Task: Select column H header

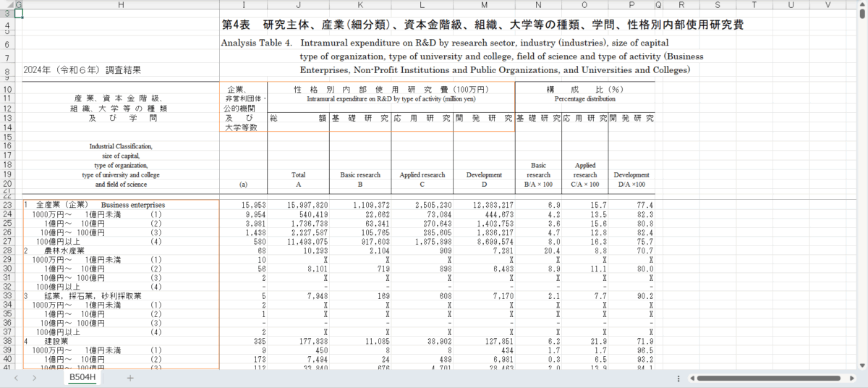Action: (121, 4)
